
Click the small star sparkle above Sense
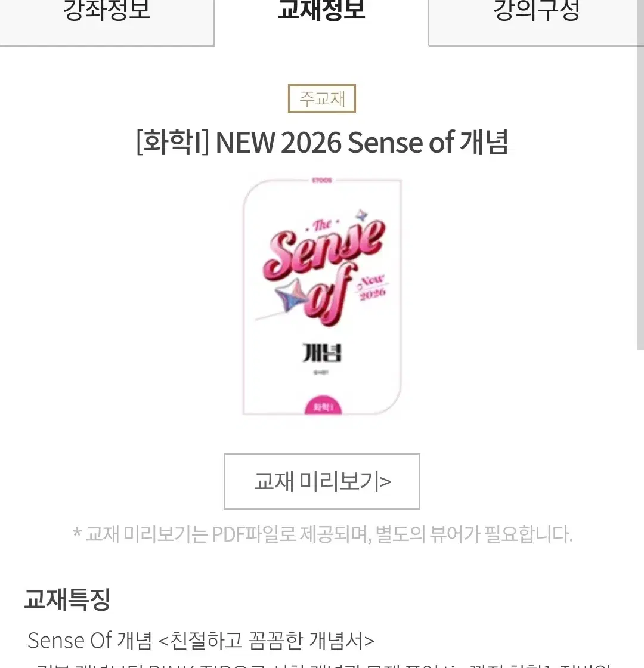coord(361,215)
